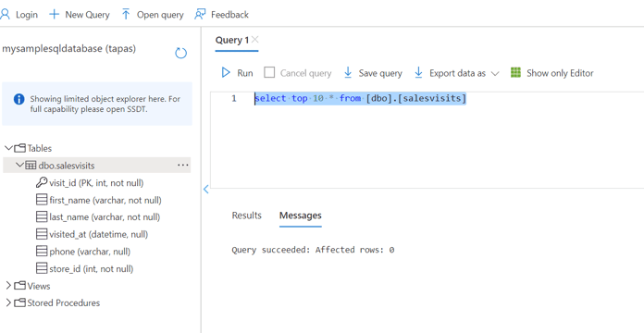Click the Login label

point(27,15)
